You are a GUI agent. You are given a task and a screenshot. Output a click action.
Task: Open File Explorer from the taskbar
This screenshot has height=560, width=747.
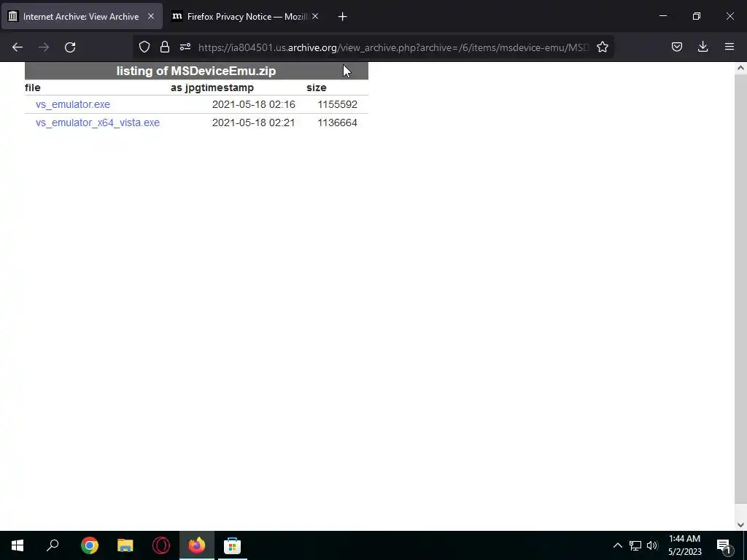[x=125, y=545]
